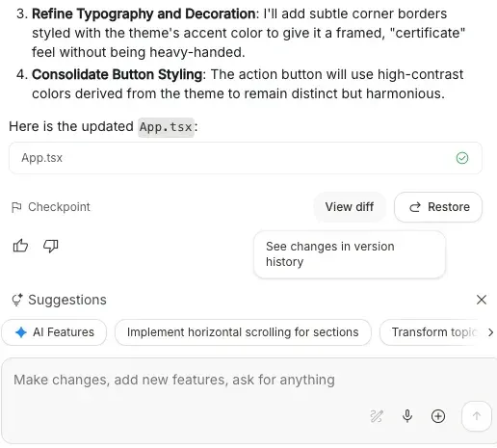Click the Checkpoint flag icon
497x448 pixels.
click(16, 207)
